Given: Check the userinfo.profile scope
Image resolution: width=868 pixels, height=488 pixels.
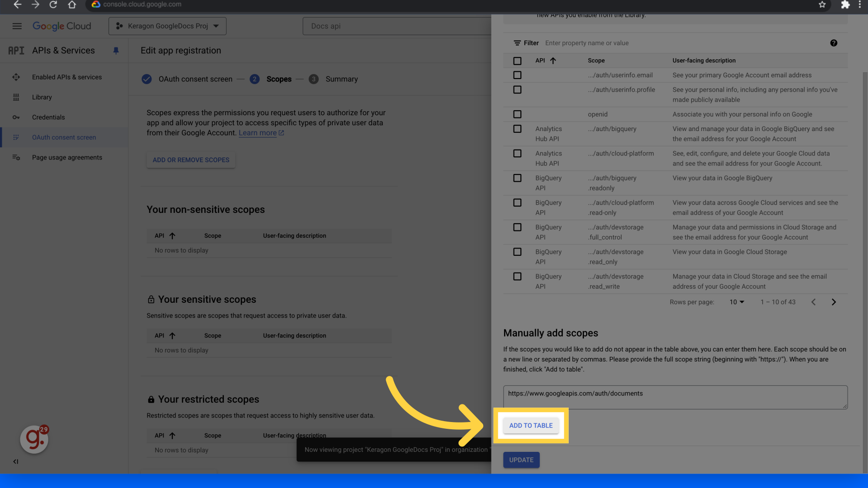Looking at the screenshot, I should (517, 89).
